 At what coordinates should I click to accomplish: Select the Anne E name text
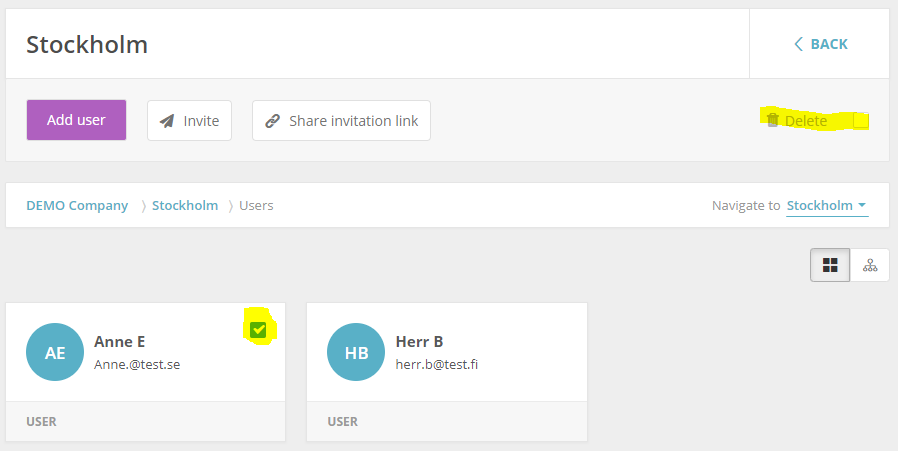[119, 342]
